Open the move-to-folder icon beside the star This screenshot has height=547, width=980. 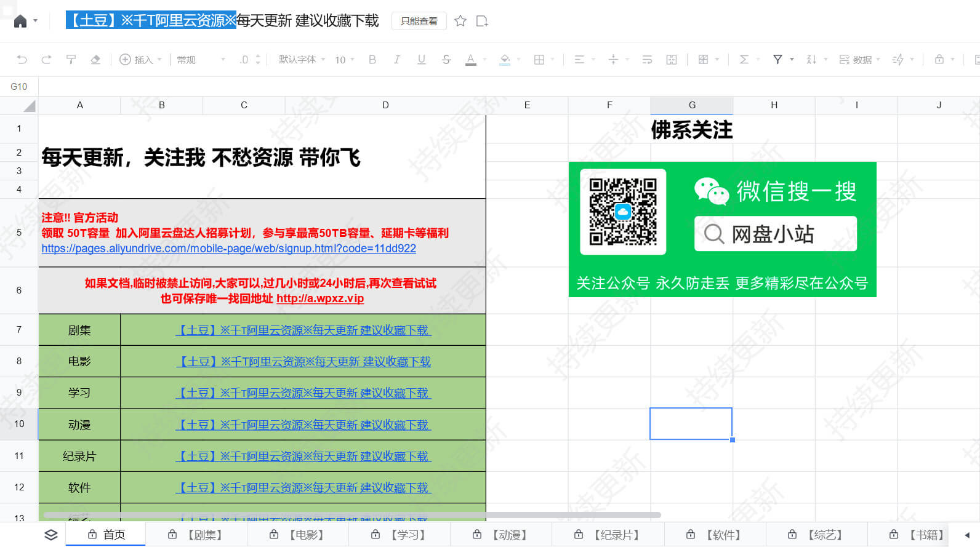482,21
